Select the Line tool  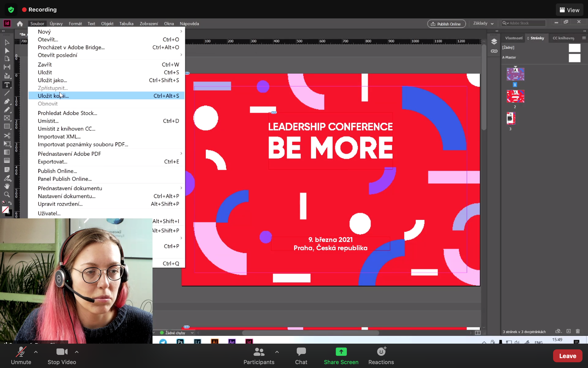(7, 93)
